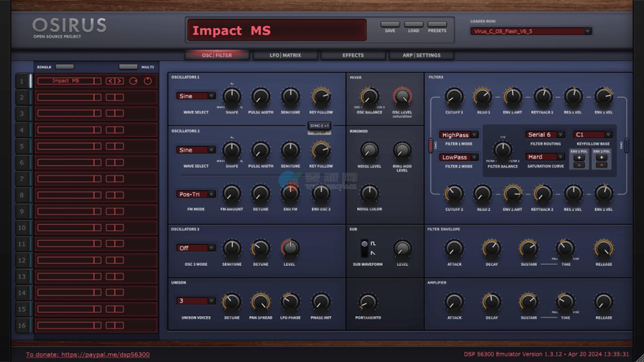Click next preset arrow for part 1
The height and width of the screenshot is (362, 644).
pyautogui.click(x=119, y=81)
